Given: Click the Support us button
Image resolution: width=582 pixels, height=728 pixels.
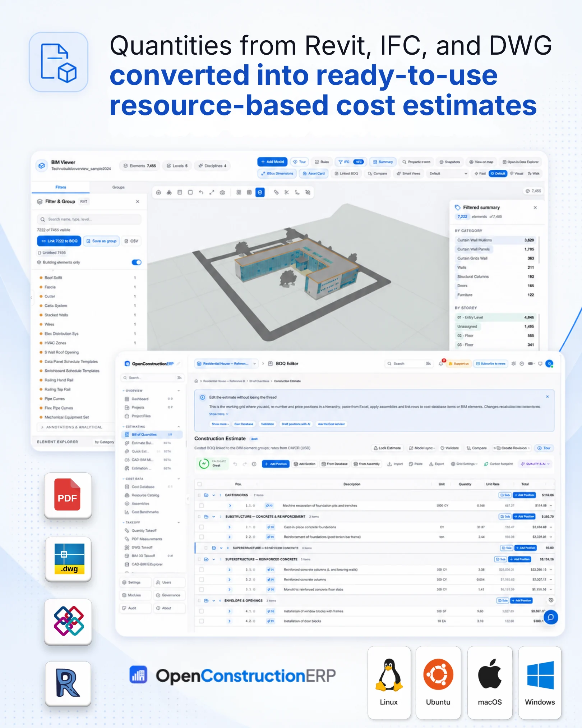Looking at the screenshot, I should click(459, 363).
